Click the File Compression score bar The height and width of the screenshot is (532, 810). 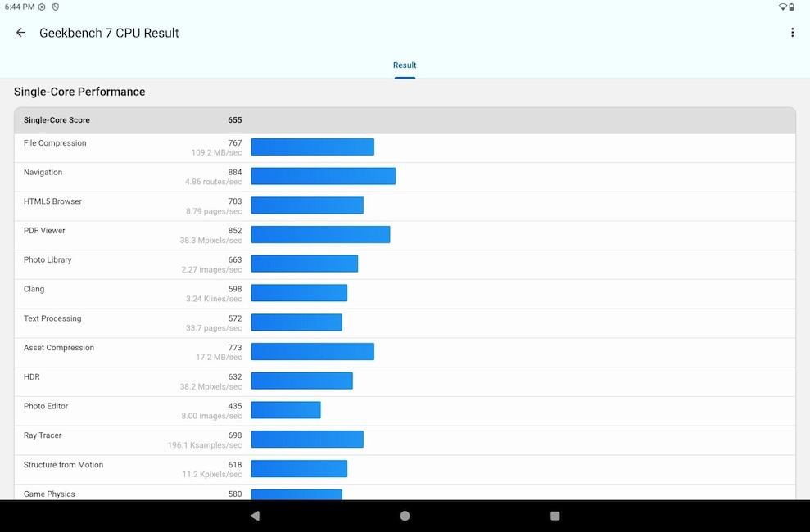(x=313, y=147)
